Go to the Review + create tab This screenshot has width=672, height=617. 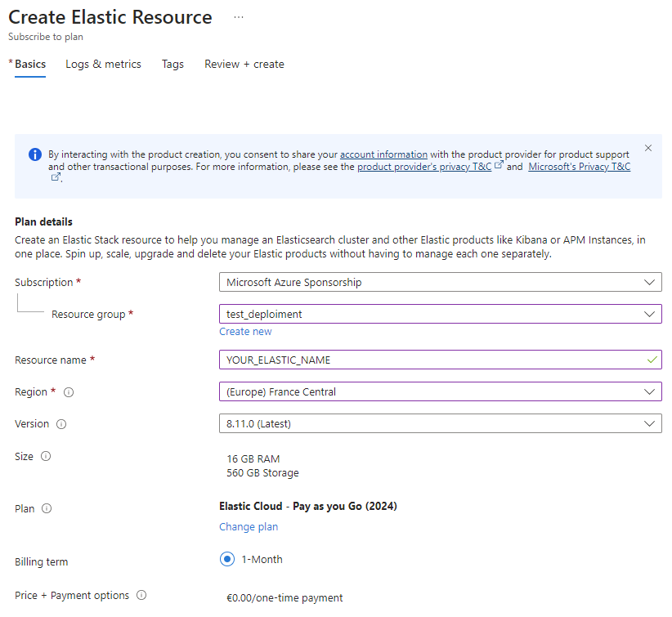[244, 65]
